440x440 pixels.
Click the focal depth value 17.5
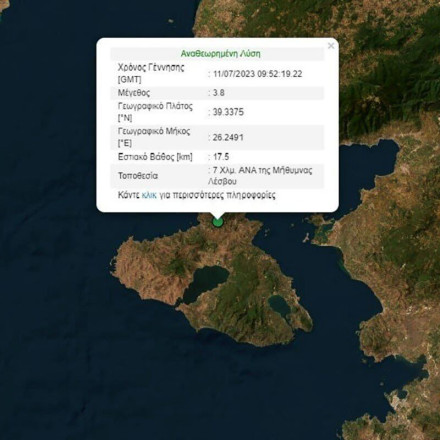point(221,157)
